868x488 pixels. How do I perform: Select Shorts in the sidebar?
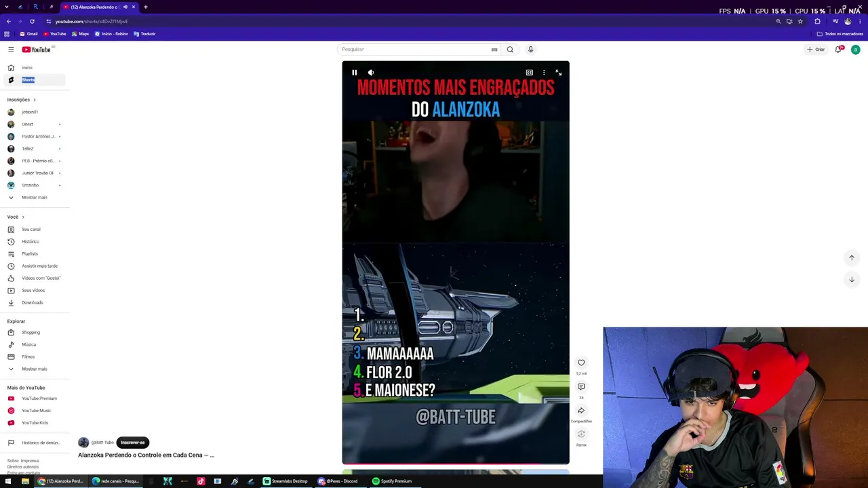point(33,80)
